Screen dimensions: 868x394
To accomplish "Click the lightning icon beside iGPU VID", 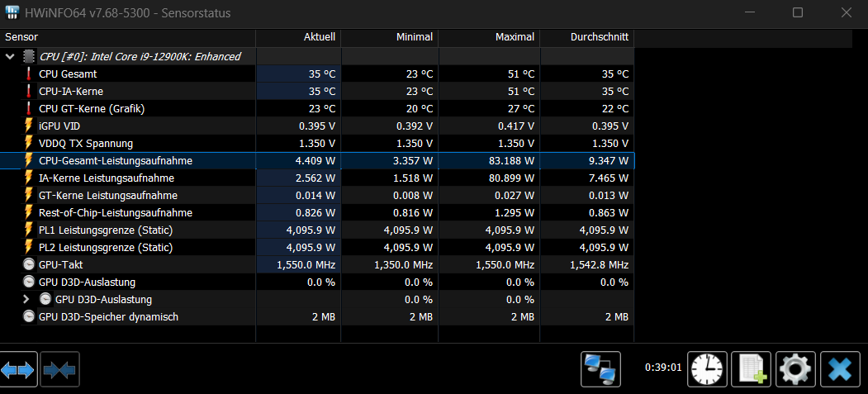I will [29, 126].
